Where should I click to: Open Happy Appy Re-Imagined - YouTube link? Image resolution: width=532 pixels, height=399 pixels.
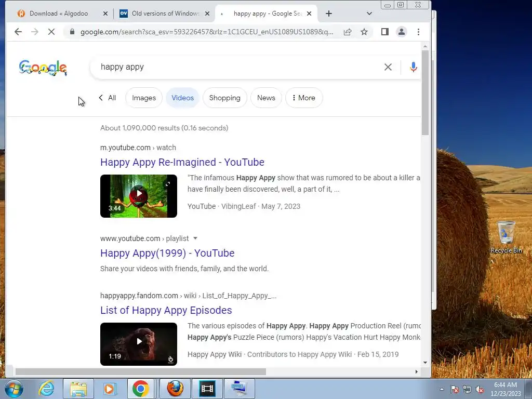click(x=182, y=162)
